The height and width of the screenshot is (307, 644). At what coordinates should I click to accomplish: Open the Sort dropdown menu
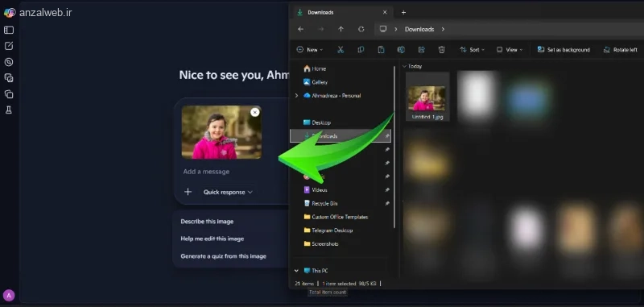tap(472, 50)
